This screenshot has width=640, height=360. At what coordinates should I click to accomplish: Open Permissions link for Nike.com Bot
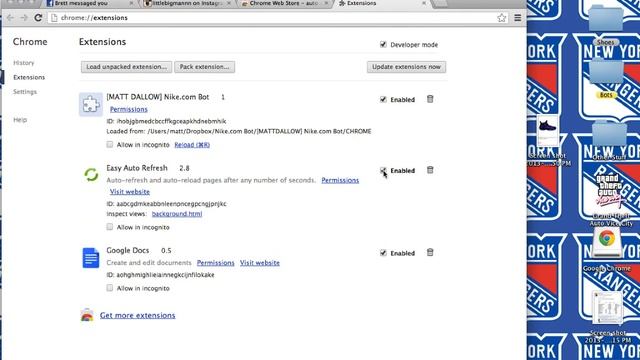(x=129, y=109)
